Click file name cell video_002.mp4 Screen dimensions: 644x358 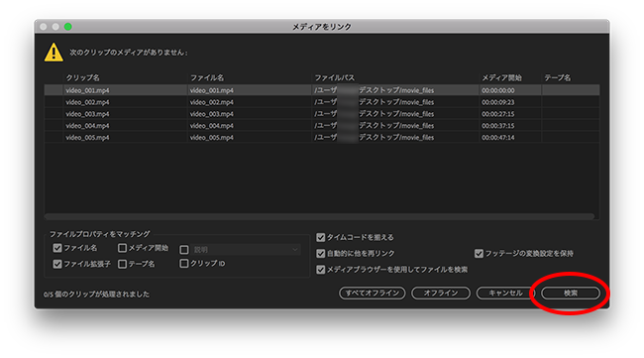(x=211, y=102)
